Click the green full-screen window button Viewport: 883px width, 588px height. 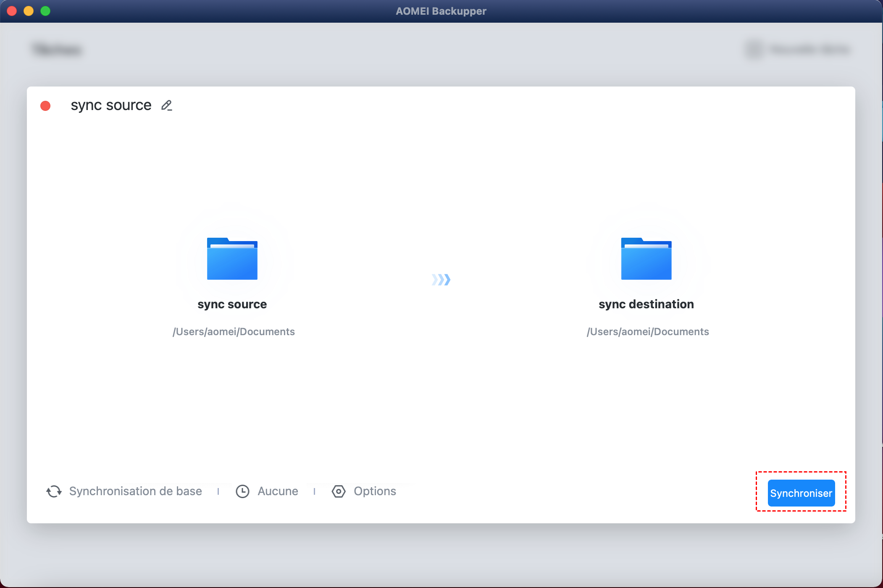click(45, 11)
